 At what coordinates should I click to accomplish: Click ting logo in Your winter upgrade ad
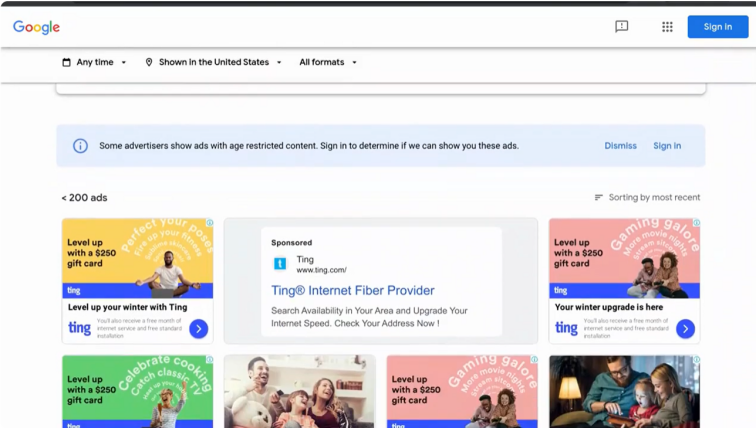coord(566,328)
